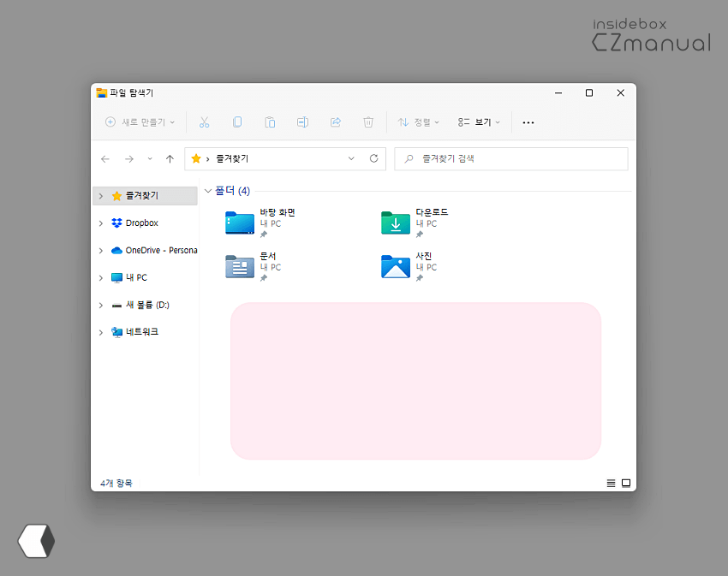Click the Refresh icon in the address bar

click(374, 158)
